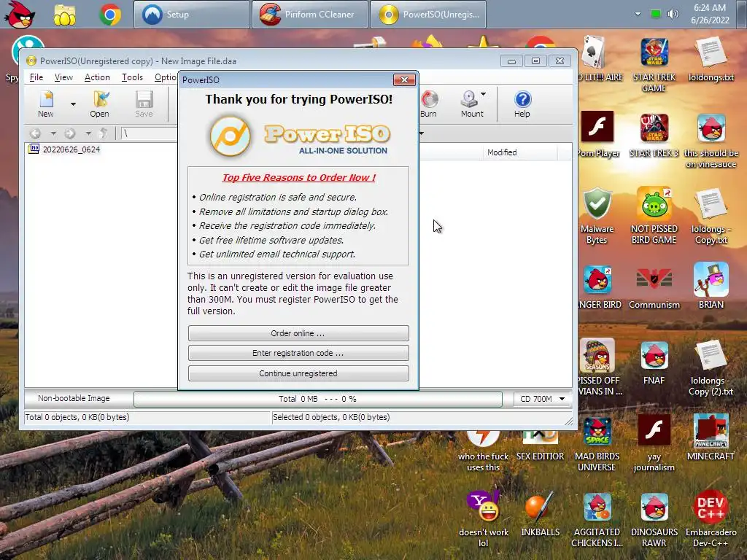Open the folder taskbar icon

65,15
